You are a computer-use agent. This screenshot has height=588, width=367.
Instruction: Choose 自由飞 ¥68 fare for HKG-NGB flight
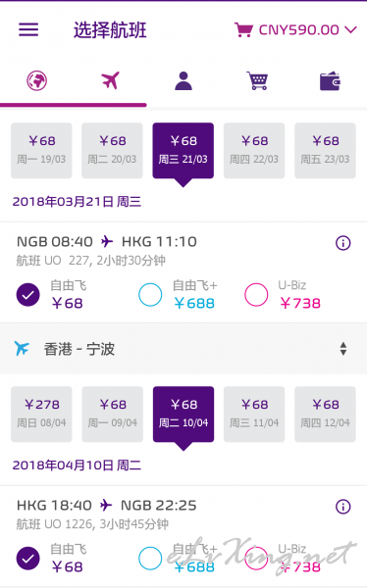(x=28, y=559)
